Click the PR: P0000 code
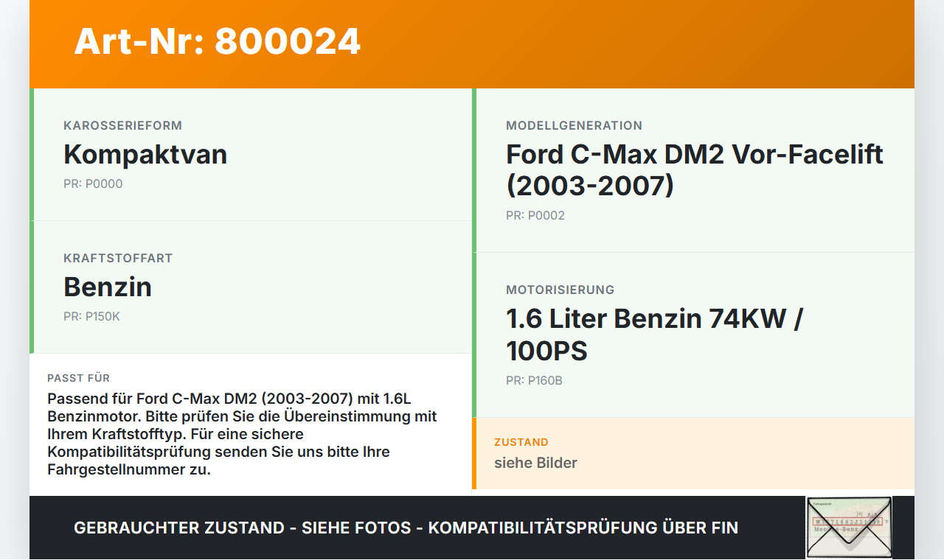Screen dimensions: 944x560 point(93,184)
